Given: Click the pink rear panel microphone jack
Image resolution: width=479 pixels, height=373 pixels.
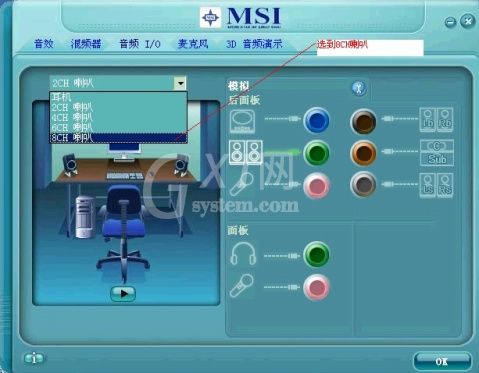Looking at the screenshot, I should coord(316,186).
